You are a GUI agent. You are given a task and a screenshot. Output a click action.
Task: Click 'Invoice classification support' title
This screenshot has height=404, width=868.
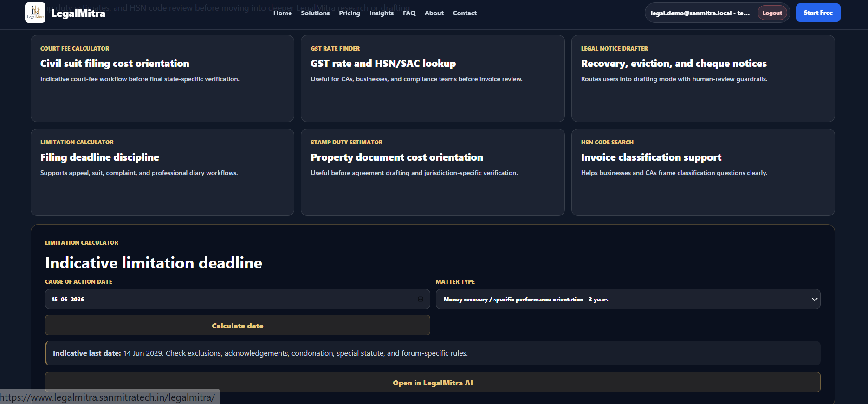pyautogui.click(x=651, y=157)
